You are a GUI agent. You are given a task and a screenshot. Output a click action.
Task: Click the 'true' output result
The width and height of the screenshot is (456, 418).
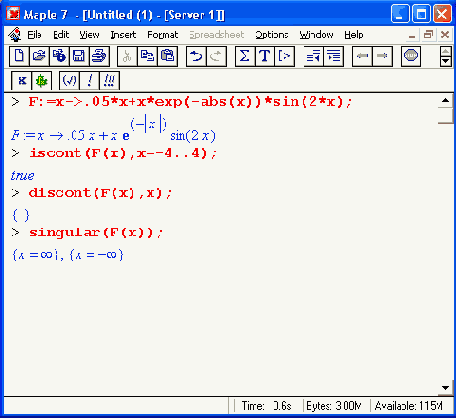[22, 176]
